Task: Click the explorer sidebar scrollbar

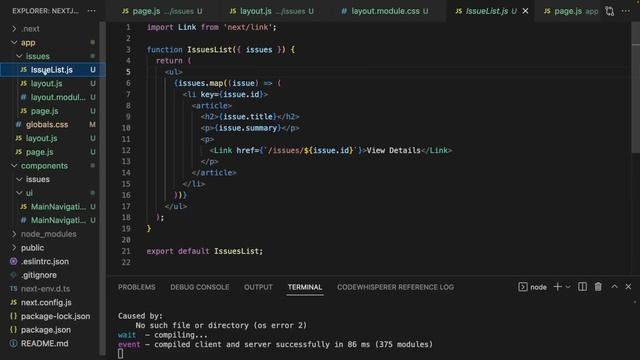Action: (x=102, y=188)
